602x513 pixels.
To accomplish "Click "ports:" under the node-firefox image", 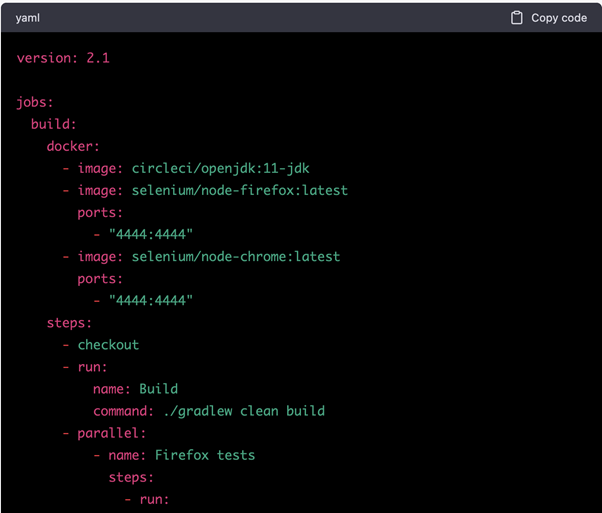I will [100, 213].
